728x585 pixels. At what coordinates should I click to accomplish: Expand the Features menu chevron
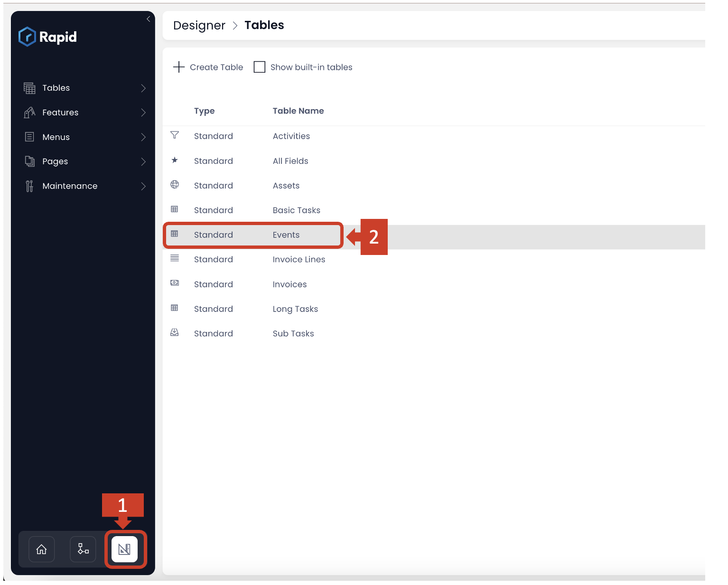(x=143, y=113)
